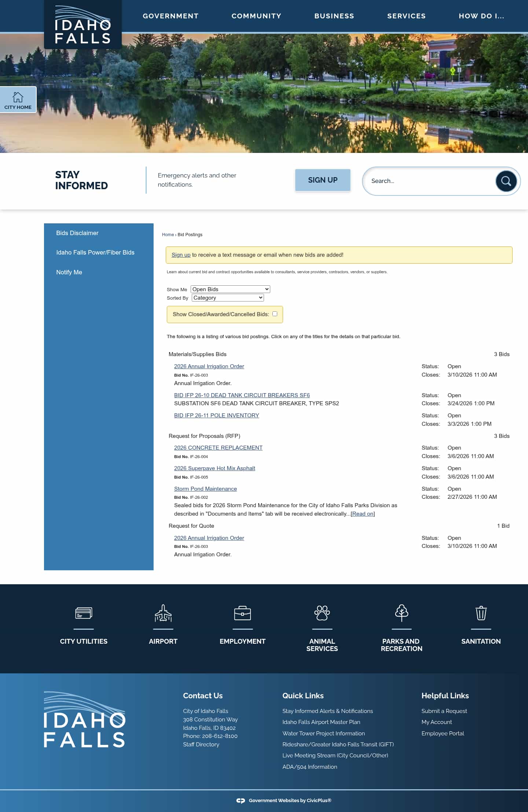Open the Services menu
This screenshot has height=812, width=528.
point(407,16)
